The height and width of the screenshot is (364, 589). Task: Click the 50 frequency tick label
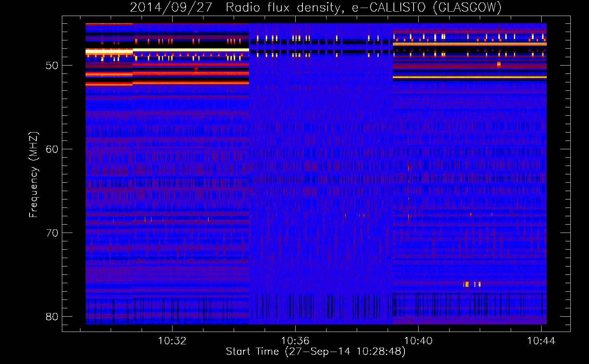click(52, 66)
